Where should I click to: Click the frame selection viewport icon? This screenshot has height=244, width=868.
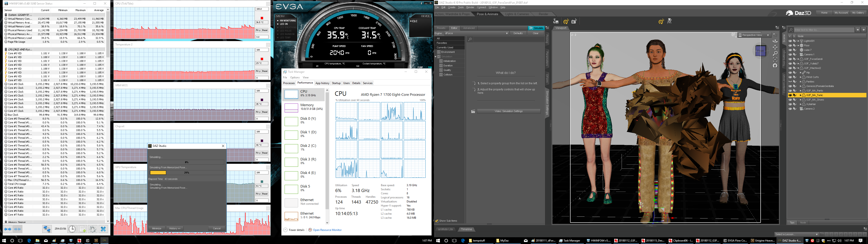coord(775,60)
